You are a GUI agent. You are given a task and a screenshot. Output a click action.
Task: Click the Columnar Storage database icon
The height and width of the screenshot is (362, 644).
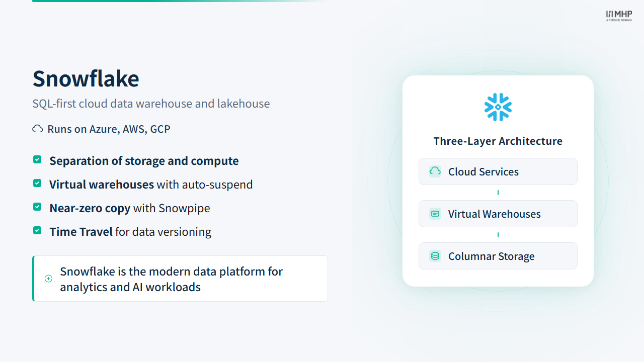click(435, 256)
